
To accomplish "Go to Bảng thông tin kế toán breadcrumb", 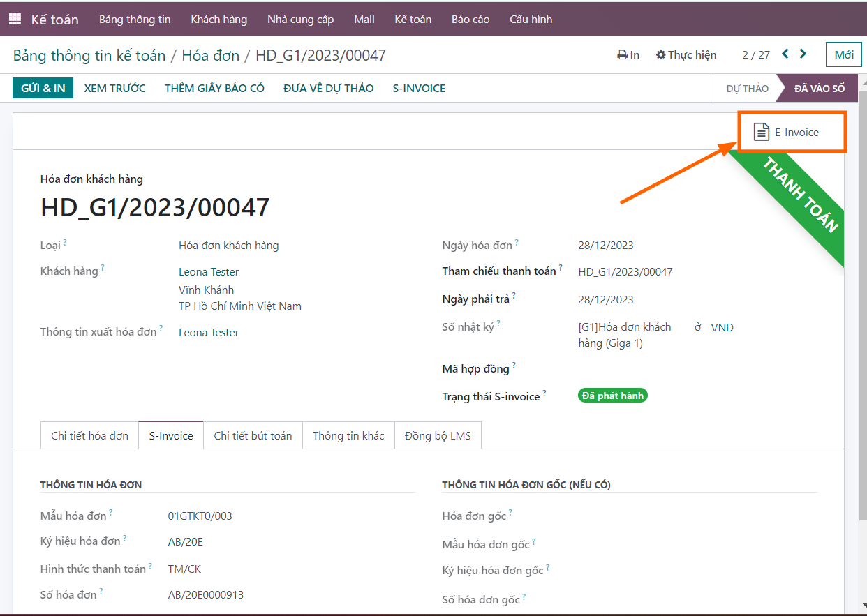I will tap(89, 55).
